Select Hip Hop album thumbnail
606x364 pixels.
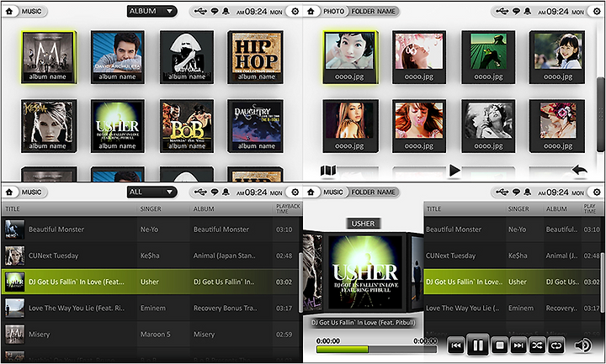click(256, 56)
